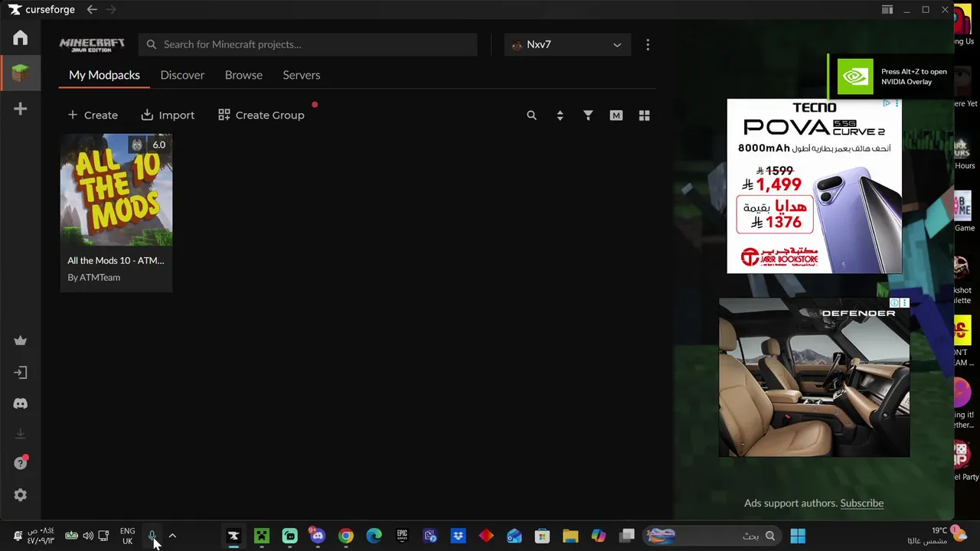Open File Explorer from the taskbar
Image resolution: width=980 pixels, height=551 pixels.
pos(570,536)
